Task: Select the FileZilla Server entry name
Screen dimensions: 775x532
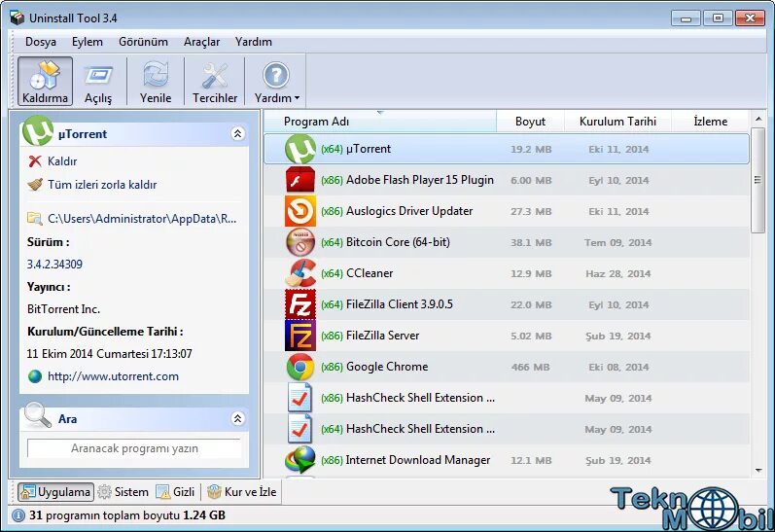Action: pos(382,336)
